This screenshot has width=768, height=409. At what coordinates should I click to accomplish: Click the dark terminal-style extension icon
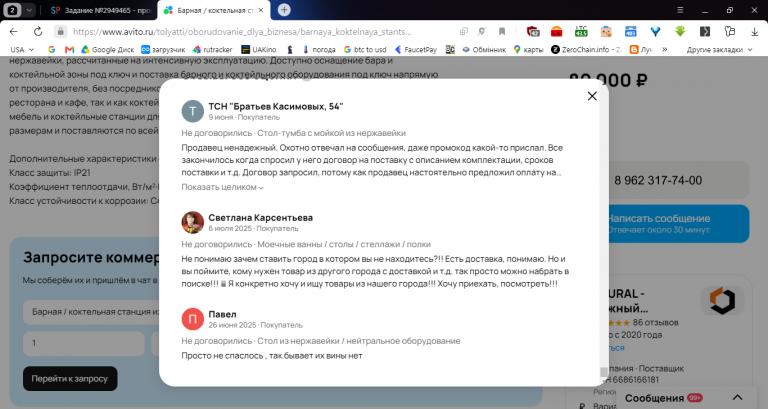click(705, 31)
